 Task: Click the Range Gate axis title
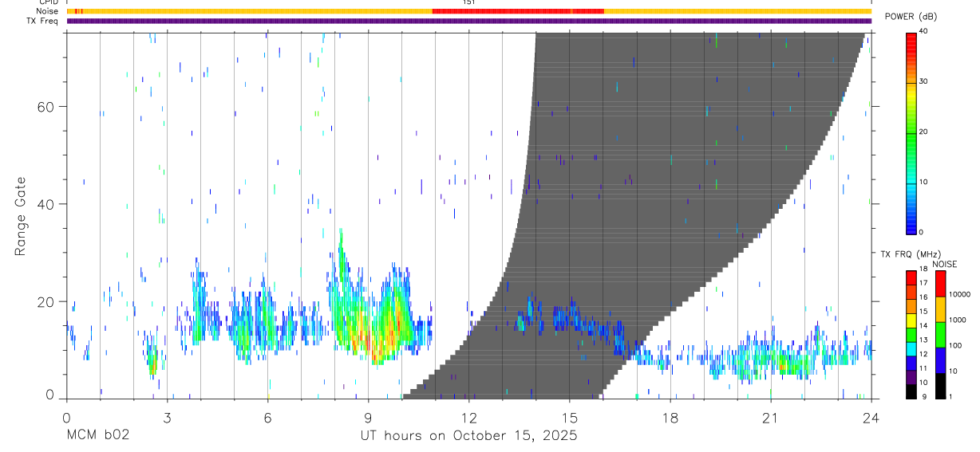click(19, 216)
